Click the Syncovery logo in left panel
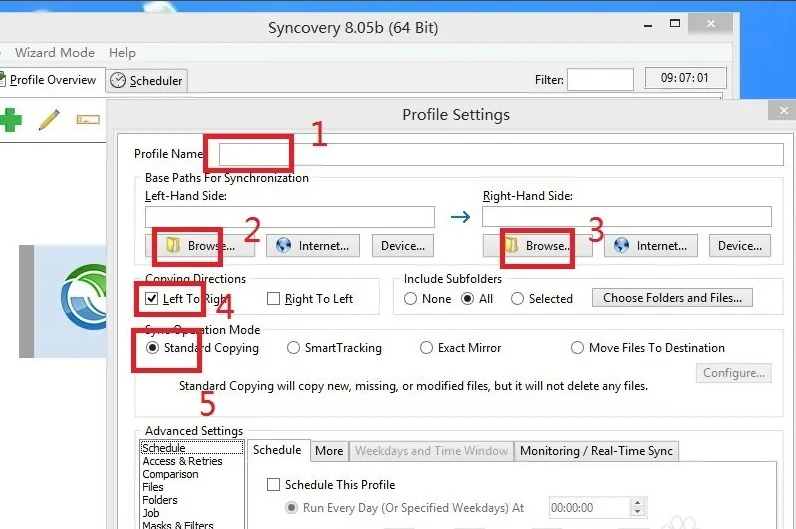This screenshot has height=529, width=796. point(84,297)
